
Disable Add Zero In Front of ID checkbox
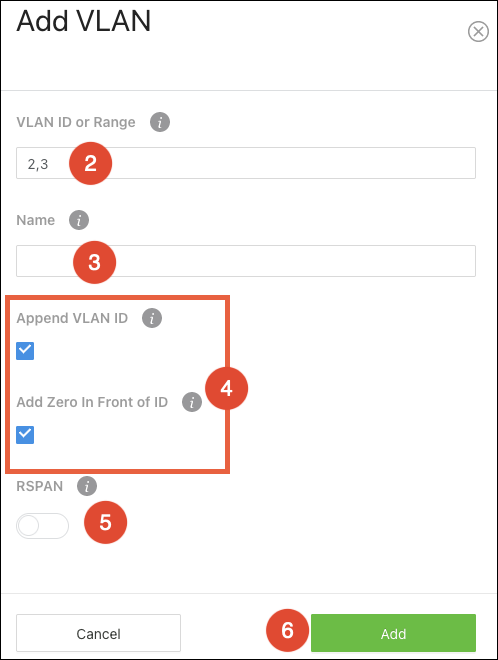tap(25, 435)
